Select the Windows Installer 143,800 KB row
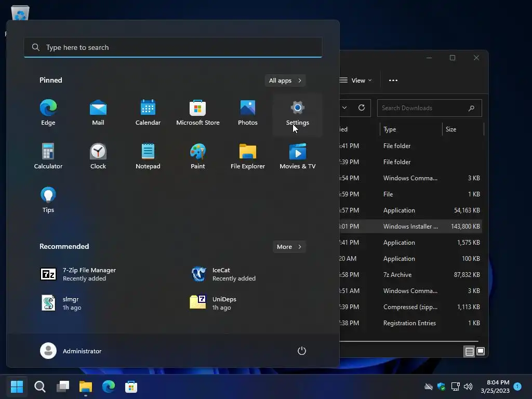The image size is (532, 399). pyautogui.click(x=410, y=227)
